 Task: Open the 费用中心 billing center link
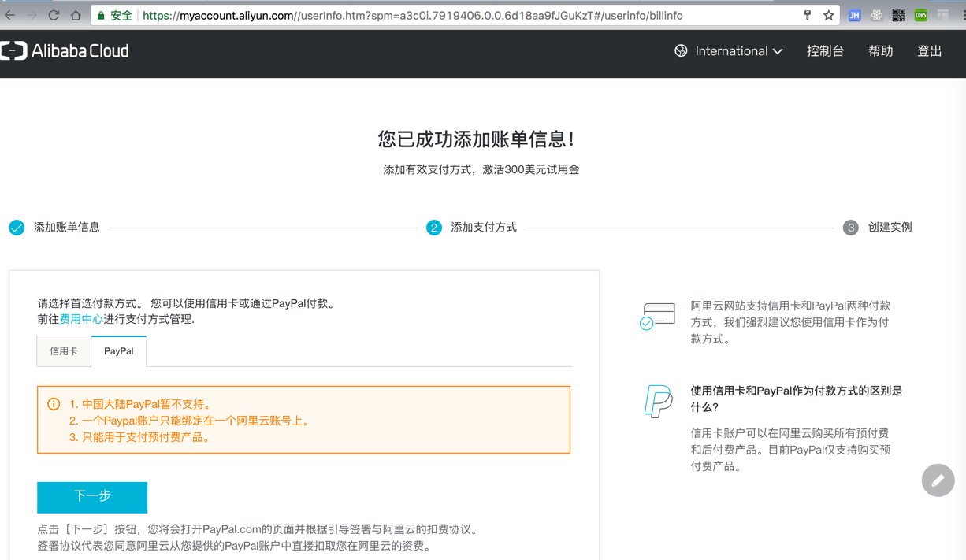[81, 319]
